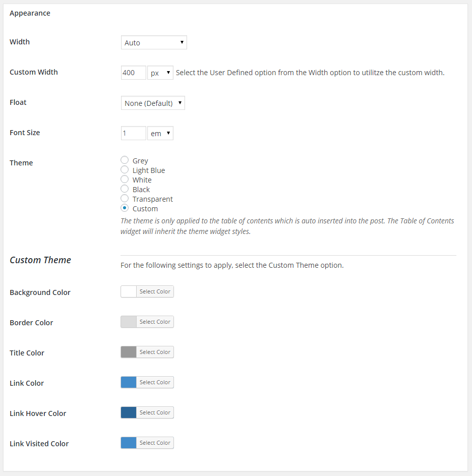Select the White theme radio button
Screen dimensions: 472x476
[x=125, y=180]
